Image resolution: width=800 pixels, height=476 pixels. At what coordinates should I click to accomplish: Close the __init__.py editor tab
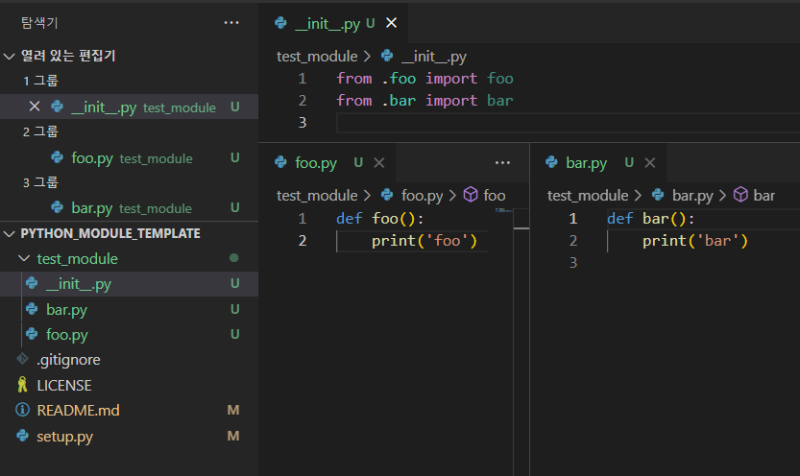[391, 23]
